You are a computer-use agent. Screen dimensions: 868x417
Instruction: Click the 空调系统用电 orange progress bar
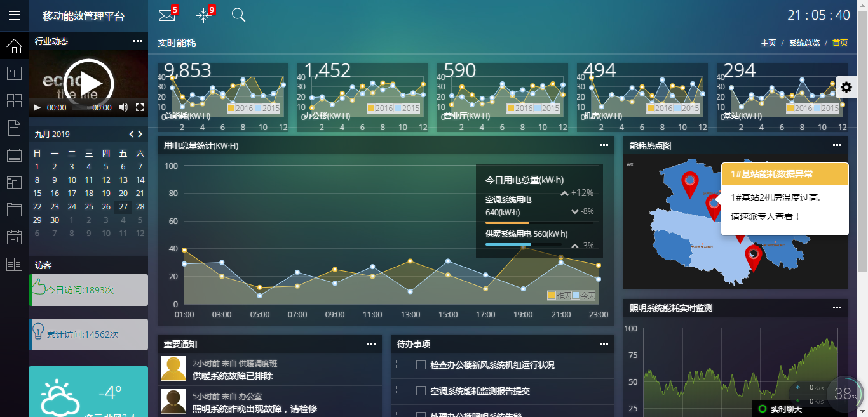tap(507, 223)
